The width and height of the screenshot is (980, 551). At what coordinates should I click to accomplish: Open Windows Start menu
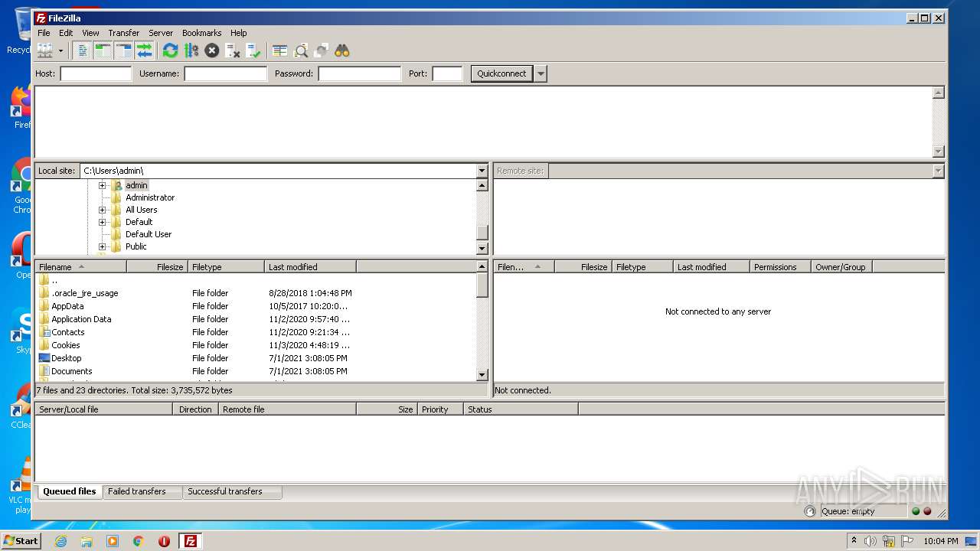tap(21, 541)
